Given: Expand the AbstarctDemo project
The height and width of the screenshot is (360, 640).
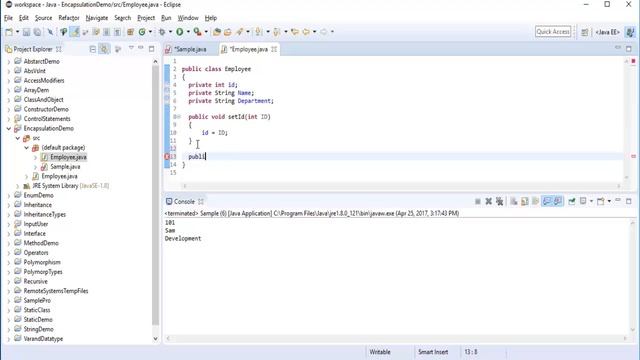Looking at the screenshot, I should pos(9,61).
